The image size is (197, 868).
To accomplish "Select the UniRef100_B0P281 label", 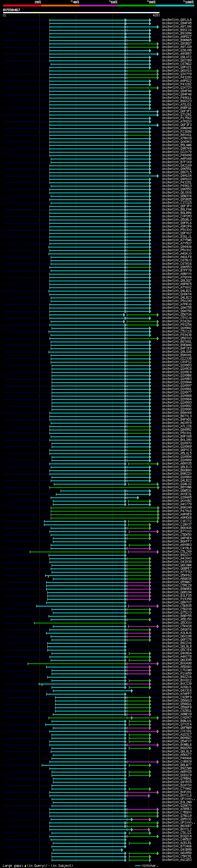I will (x=177, y=792).
